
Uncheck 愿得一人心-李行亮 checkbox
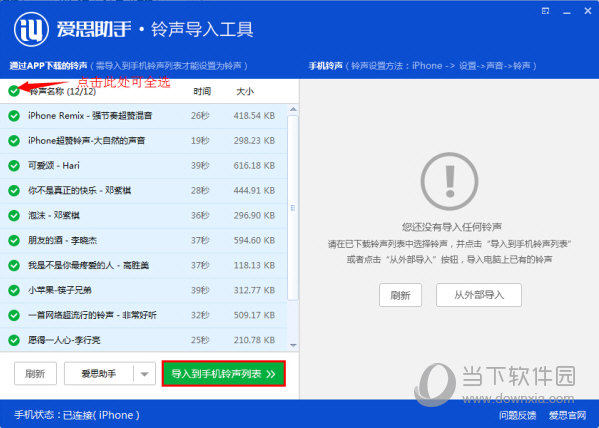pos(14,340)
